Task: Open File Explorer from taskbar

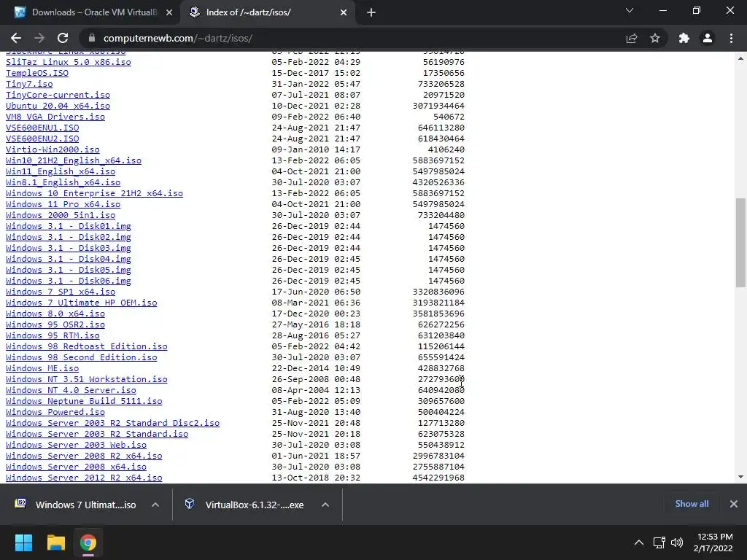Action: [55, 542]
